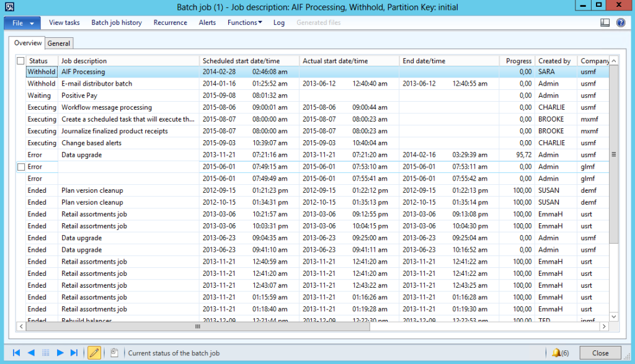
Task: Toggle the view layout icon
Action: pos(605,23)
